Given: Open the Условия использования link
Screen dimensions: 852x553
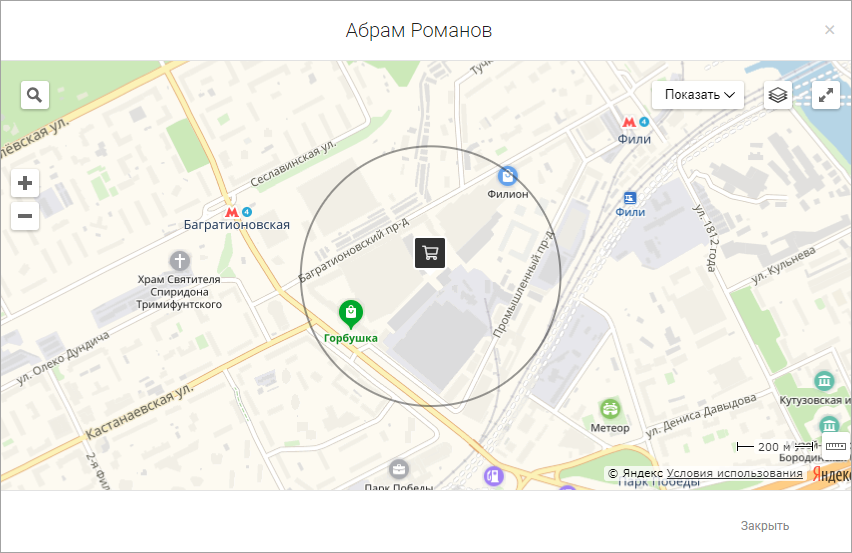Looking at the screenshot, I should coord(734,473).
